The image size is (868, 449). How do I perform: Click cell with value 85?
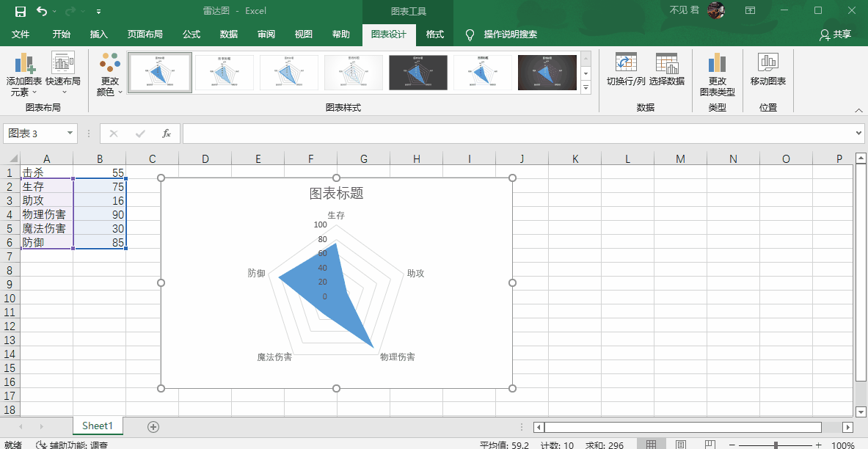pyautogui.click(x=100, y=242)
